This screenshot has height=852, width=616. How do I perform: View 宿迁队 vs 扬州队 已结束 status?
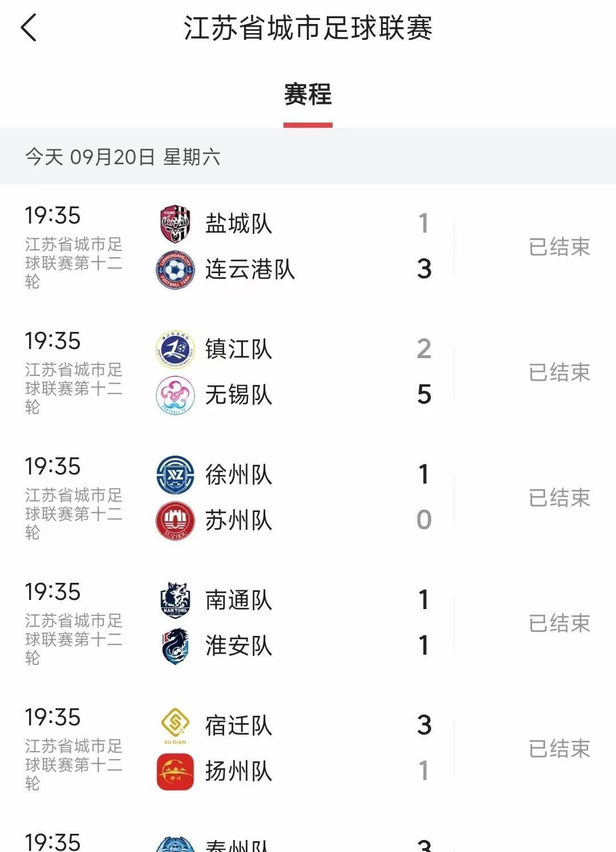tap(559, 749)
